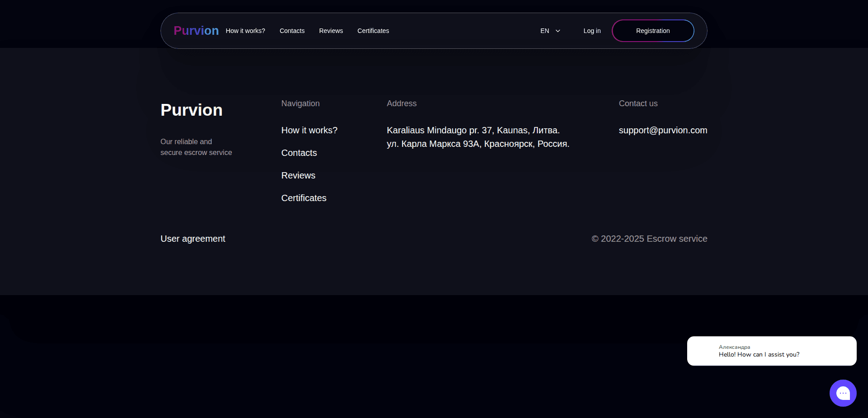The height and width of the screenshot is (418, 868).
Task: Open the language selector chevron arrow
Action: click(x=557, y=31)
